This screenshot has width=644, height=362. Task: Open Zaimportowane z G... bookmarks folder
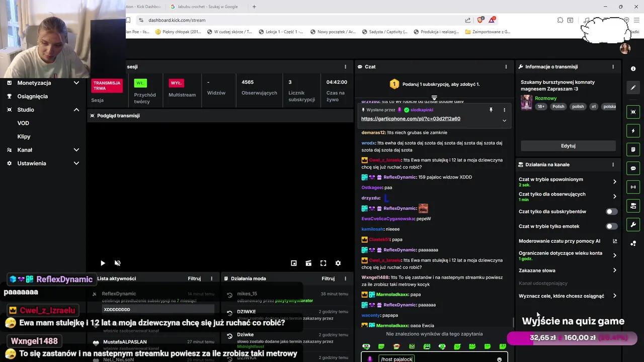click(488, 32)
